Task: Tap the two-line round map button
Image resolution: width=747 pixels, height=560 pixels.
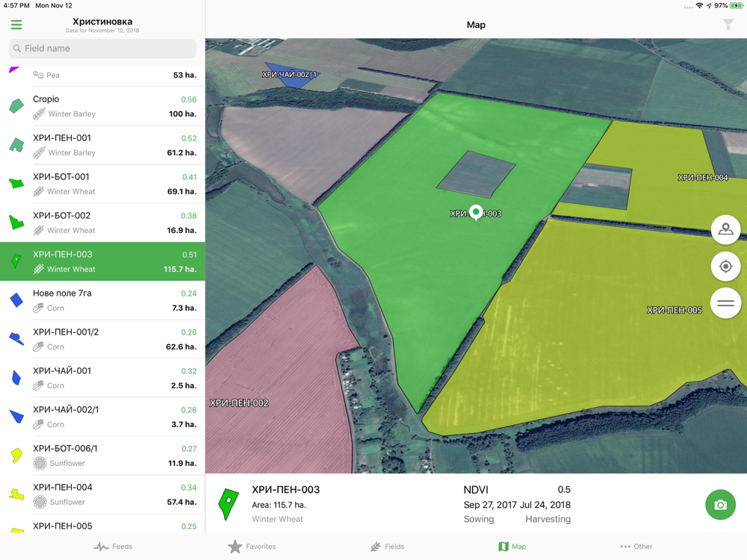Action: pyautogui.click(x=725, y=303)
